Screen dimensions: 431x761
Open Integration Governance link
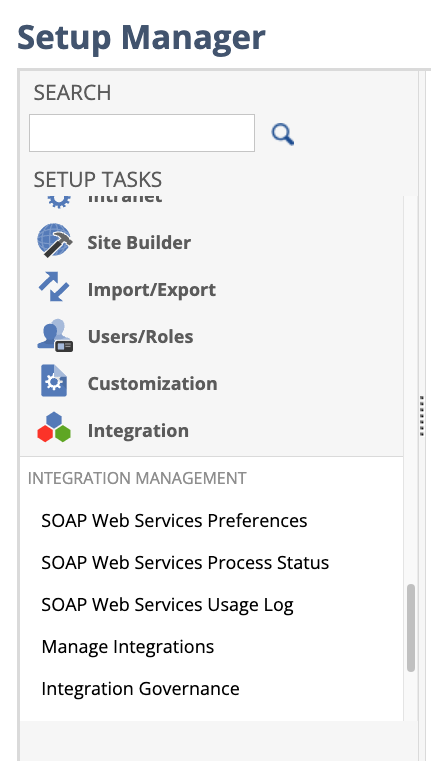tap(140, 689)
